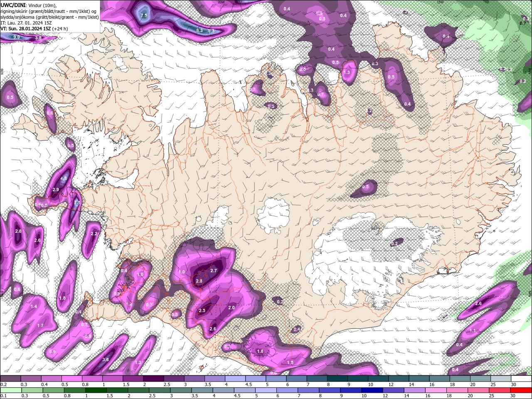Click the UWC/DINI title text

coord(12,5)
